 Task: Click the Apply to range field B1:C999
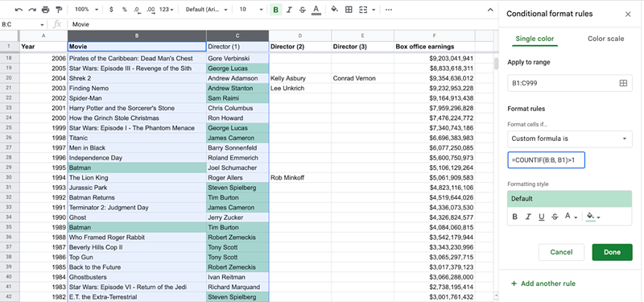point(570,84)
